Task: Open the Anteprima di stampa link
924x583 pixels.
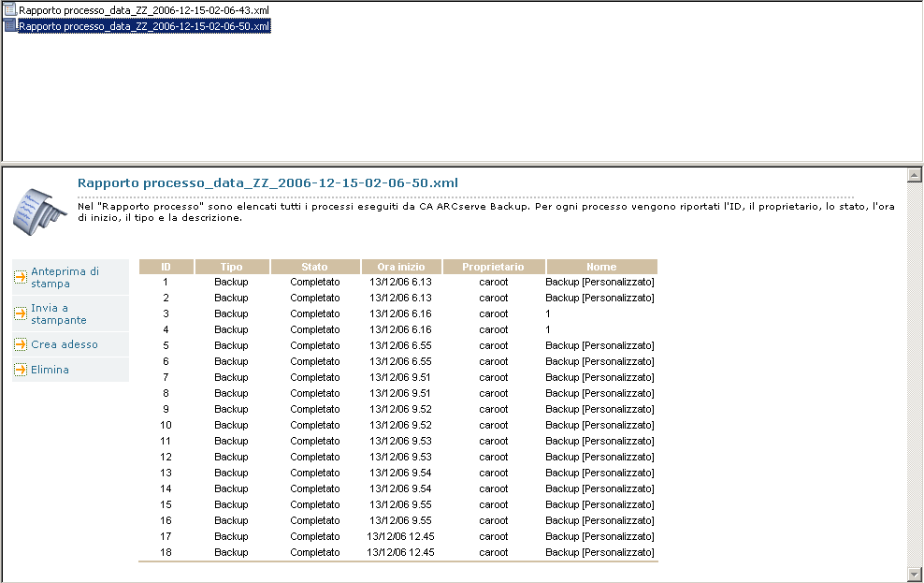Action: coord(65,277)
